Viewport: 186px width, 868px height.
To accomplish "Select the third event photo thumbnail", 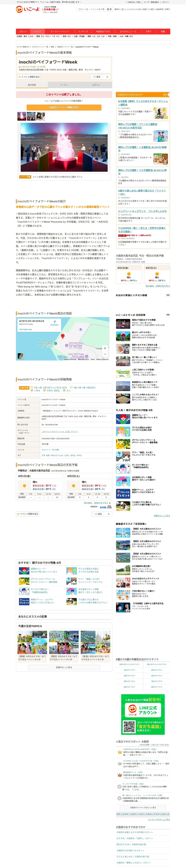I will [41, 116].
